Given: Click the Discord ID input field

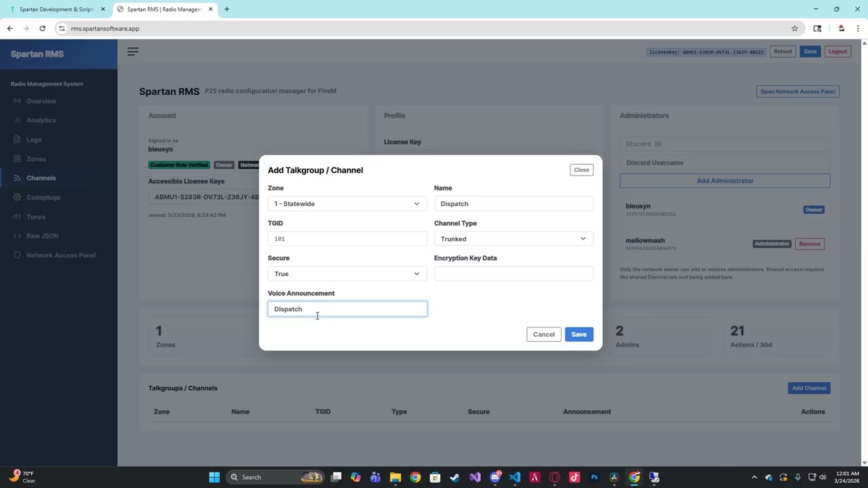Looking at the screenshot, I should 725,144.
